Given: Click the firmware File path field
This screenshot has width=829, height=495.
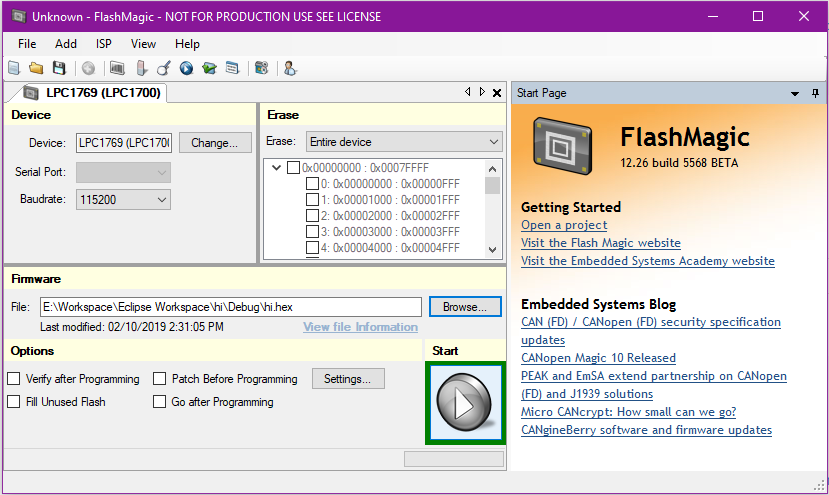Looking at the screenshot, I should (x=230, y=307).
